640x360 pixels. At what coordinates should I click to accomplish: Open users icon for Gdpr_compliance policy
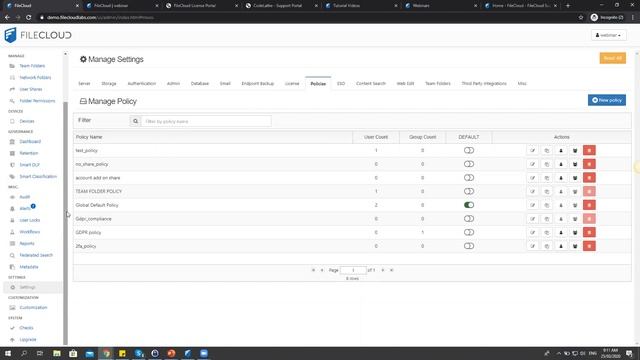click(x=561, y=219)
